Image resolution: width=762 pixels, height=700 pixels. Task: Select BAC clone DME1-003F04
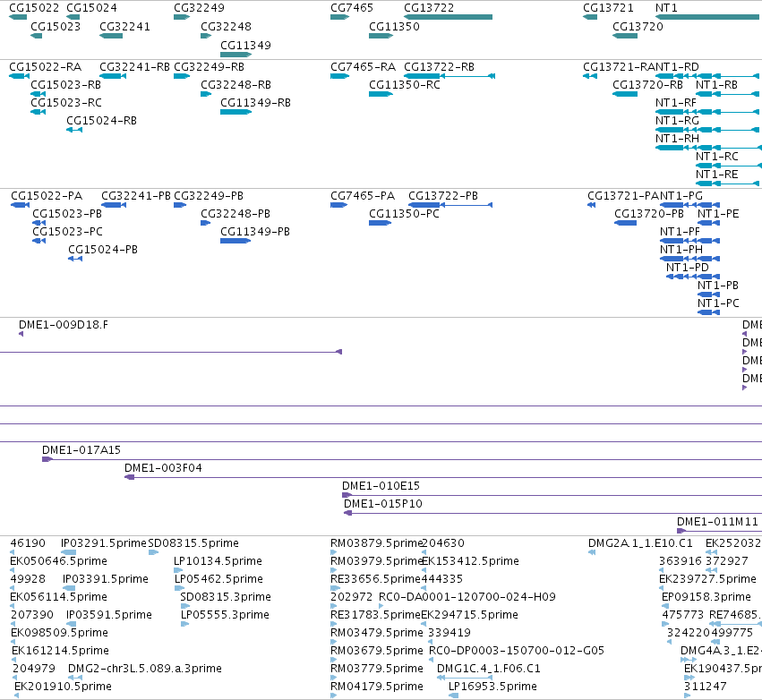coord(163,468)
